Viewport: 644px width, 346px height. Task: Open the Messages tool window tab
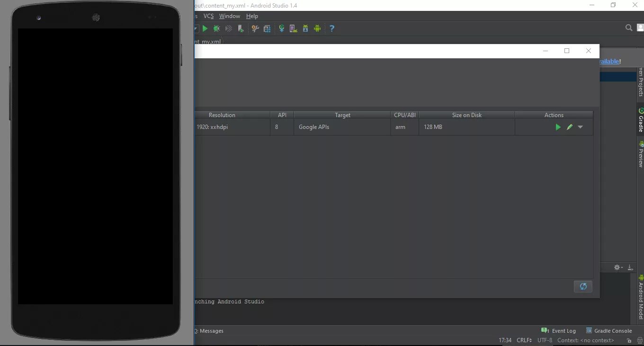(209, 331)
